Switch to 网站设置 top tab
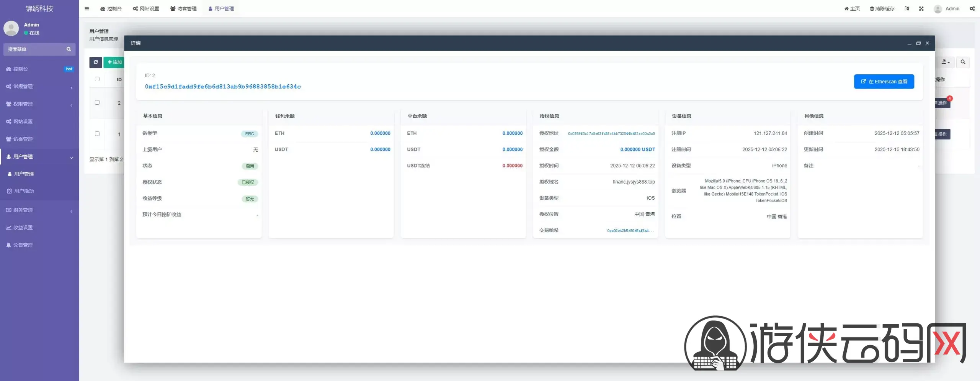 146,8
